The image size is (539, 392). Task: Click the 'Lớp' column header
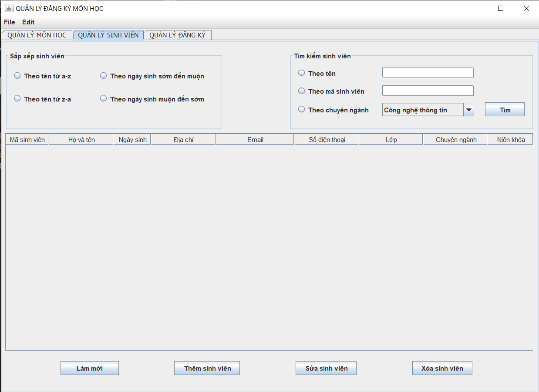click(x=391, y=139)
